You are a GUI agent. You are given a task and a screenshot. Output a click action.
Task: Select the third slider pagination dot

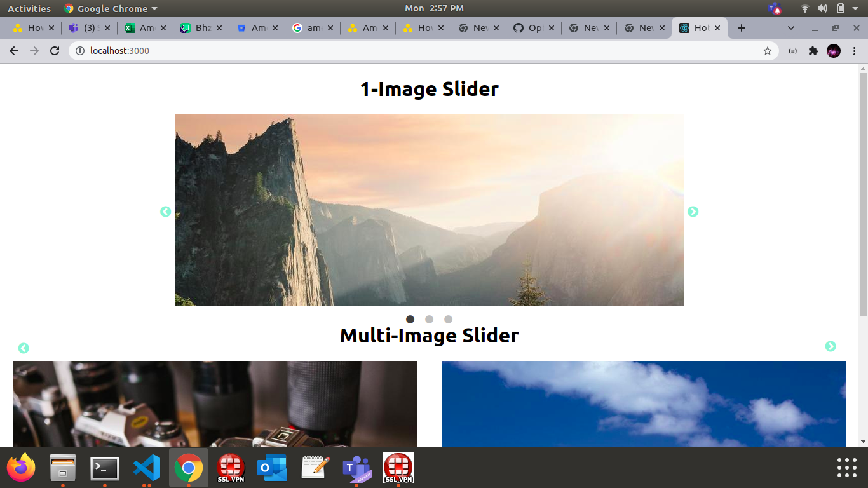449,319
